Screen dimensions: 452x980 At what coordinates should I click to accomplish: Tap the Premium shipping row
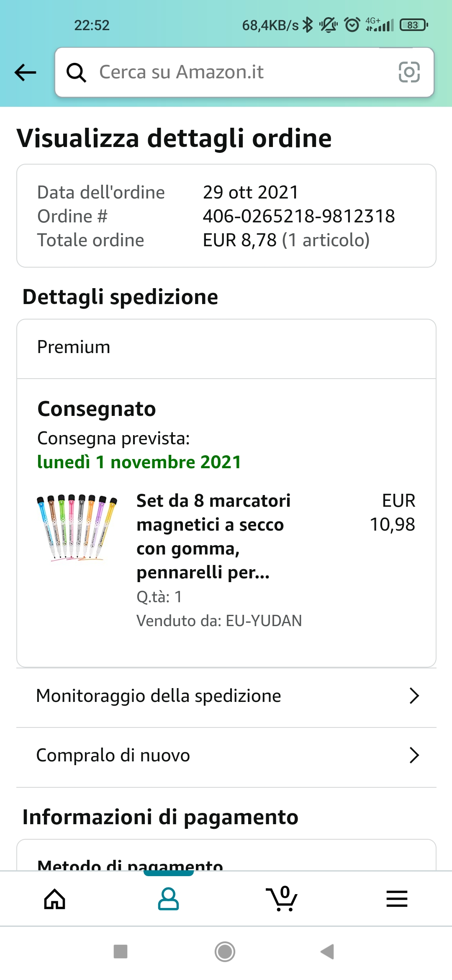click(226, 348)
